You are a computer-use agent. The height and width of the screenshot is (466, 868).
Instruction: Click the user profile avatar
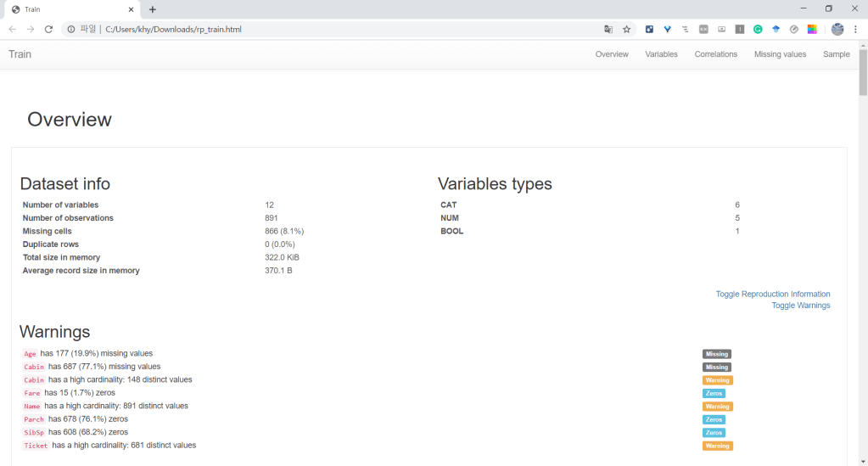point(837,29)
